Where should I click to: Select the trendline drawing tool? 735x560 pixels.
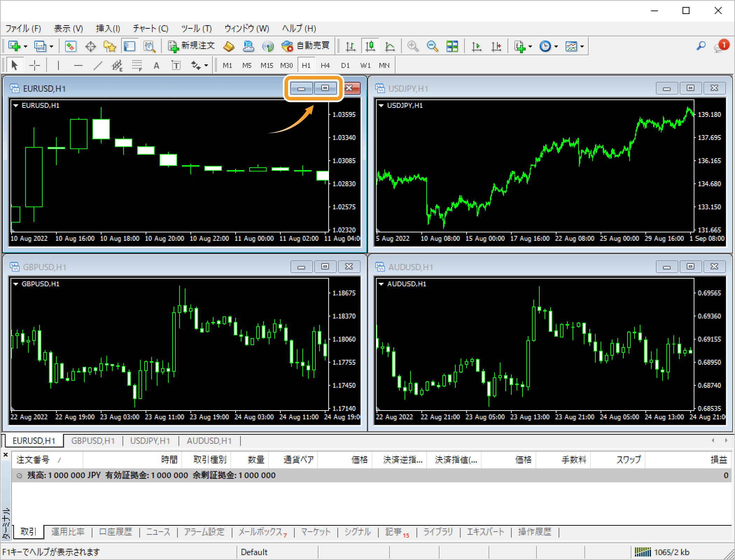(x=98, y=65)
